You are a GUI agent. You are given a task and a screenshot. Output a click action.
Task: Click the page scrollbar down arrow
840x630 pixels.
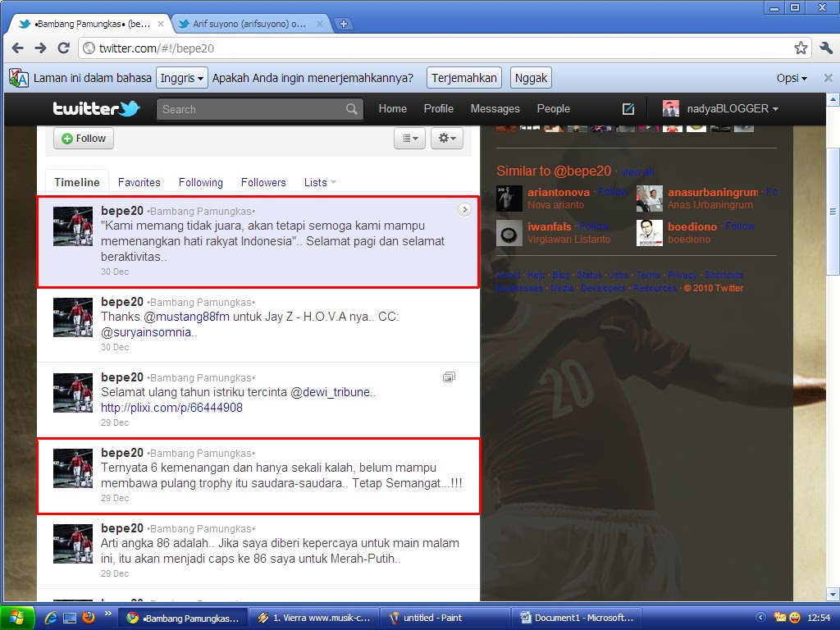(x=833, y=594)
